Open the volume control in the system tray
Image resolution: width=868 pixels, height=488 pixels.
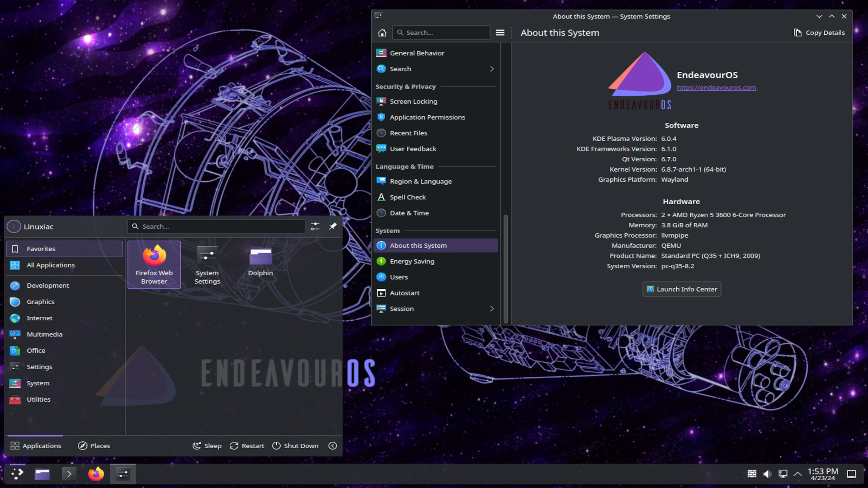767,474
